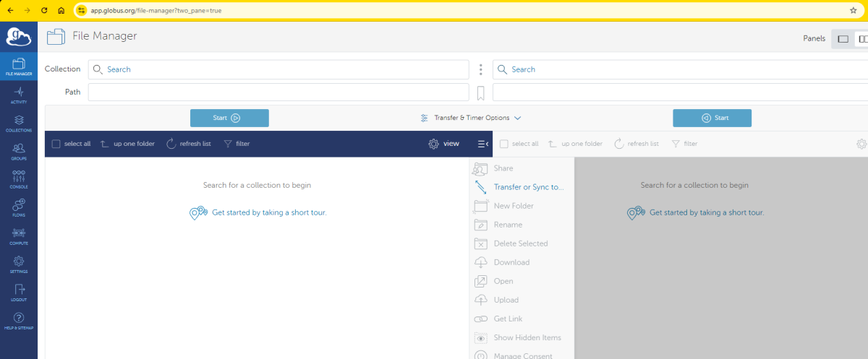Collapse the center command menu
This screenshot has width=868, height=359.
(482, 144)
